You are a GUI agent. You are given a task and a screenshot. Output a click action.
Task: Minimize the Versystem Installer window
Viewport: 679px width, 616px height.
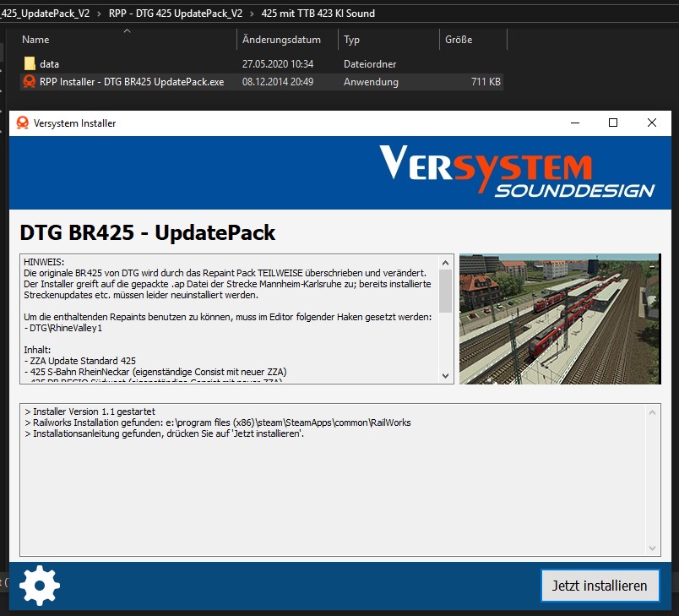coord(575,123)
